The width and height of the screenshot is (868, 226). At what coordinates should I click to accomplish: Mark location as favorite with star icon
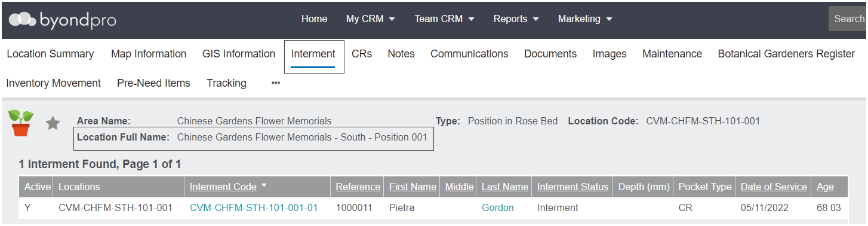pos(53,124)
